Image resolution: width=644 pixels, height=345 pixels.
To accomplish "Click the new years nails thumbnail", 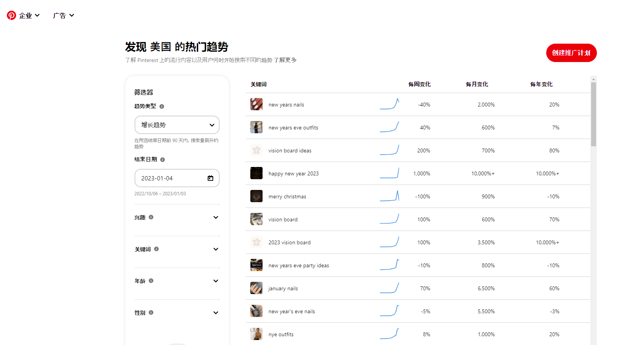I will click(x=256, y=104).
